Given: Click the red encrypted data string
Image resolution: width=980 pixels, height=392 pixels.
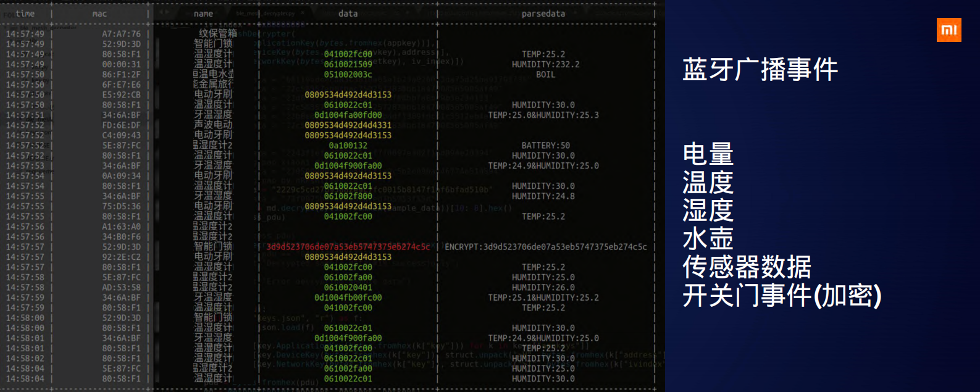Looking at the screenshot, I should pos(348,247).
